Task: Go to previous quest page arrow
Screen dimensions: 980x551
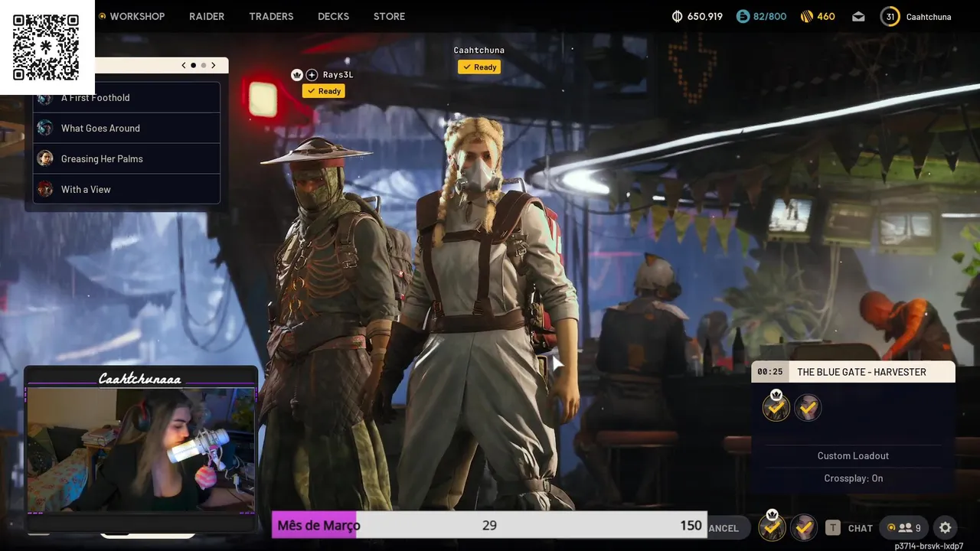Action: pos(184,66)
